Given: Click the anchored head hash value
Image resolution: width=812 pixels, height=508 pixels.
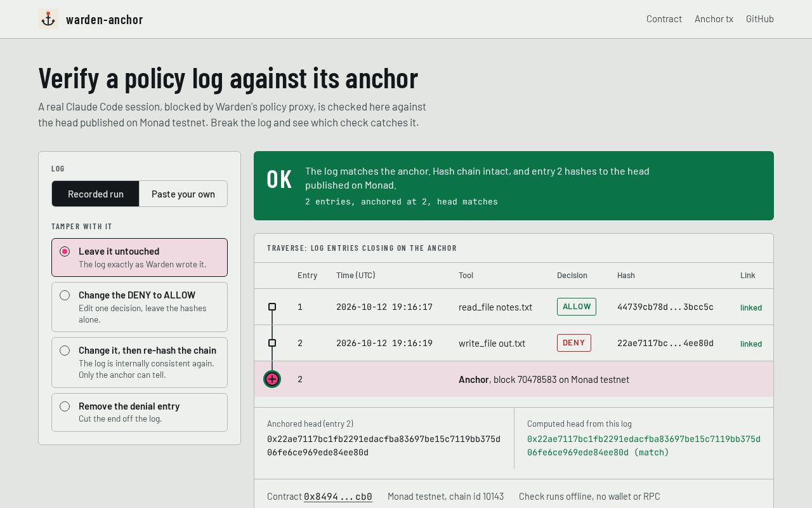Looking at the screenshot, I should click(x=384, y=446).
